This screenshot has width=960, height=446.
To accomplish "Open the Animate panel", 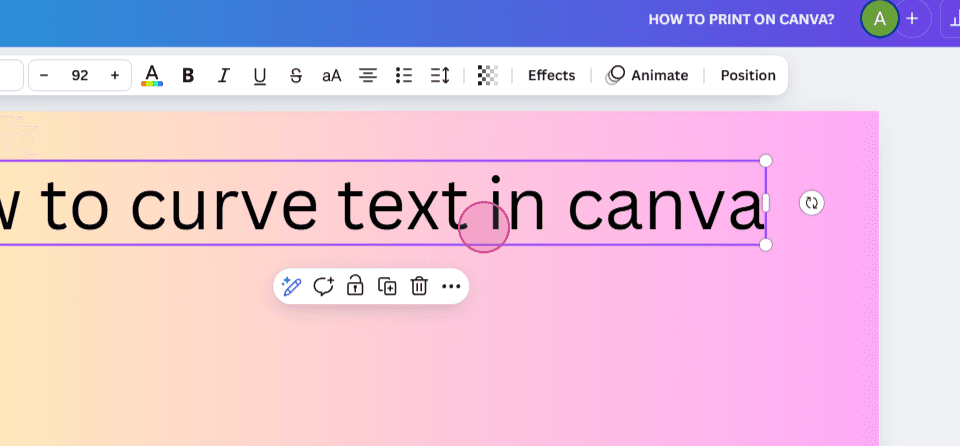I will [647, 75].
